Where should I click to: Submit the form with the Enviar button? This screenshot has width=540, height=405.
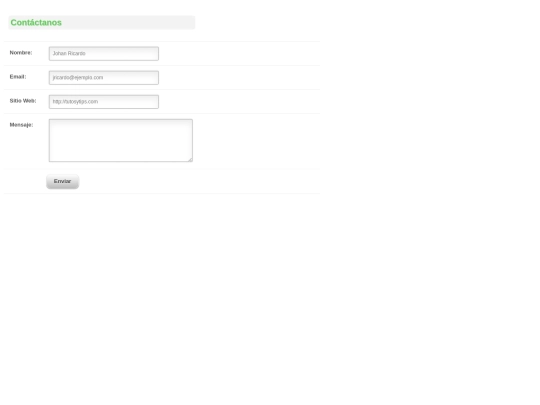(63, 181)
